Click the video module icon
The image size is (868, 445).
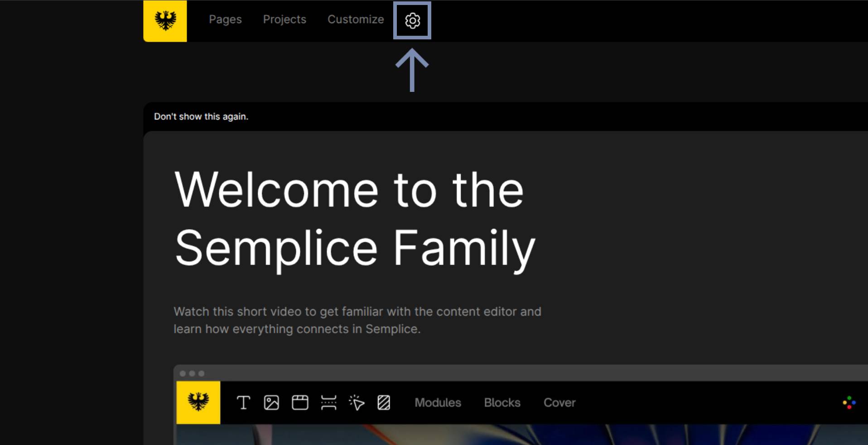pyautogui.click(x=300, y=402)
